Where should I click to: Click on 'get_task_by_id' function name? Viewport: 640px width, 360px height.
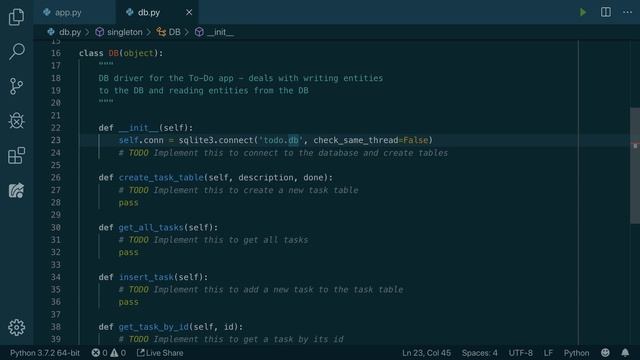click(153, 327)
